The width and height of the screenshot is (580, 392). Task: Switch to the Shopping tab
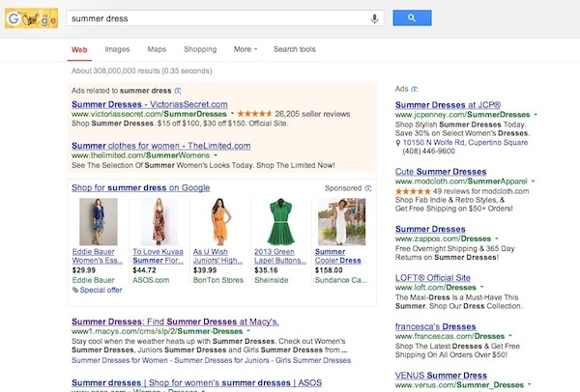click(200, 49)
